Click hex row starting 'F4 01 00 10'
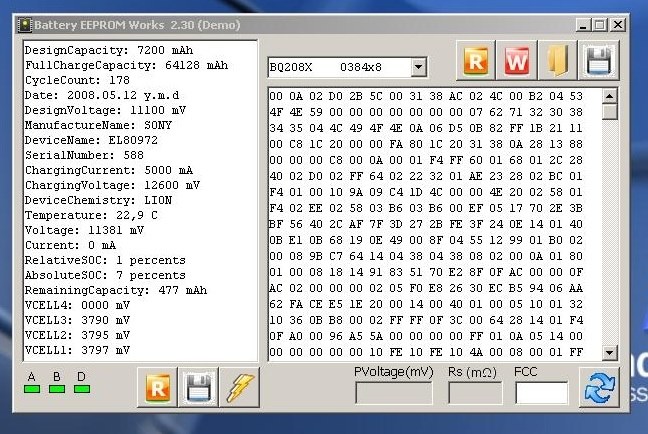 pos(426,192)
